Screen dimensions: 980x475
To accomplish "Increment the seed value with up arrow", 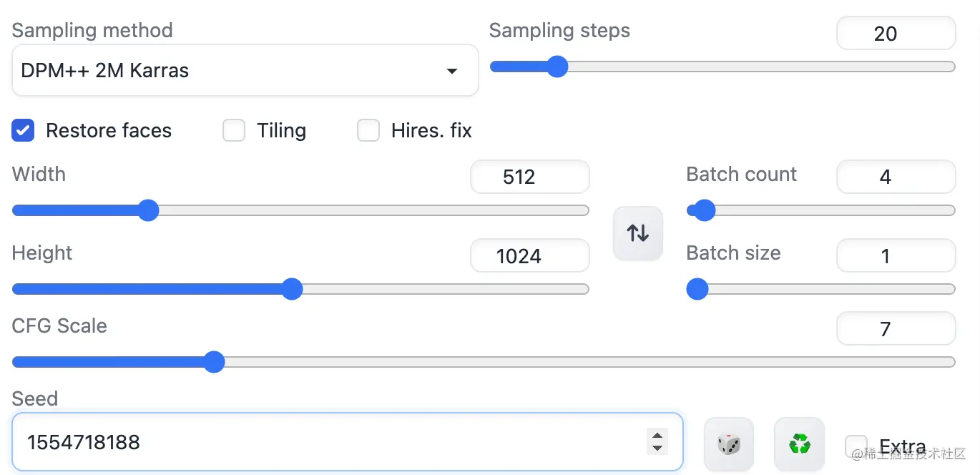I will pyautogui.click(x=657, y=435).
